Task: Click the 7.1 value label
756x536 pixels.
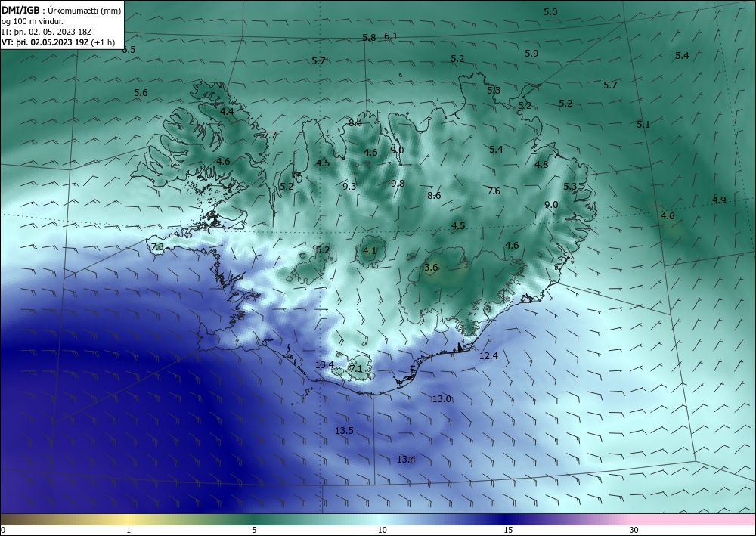Action: point(356,369)
